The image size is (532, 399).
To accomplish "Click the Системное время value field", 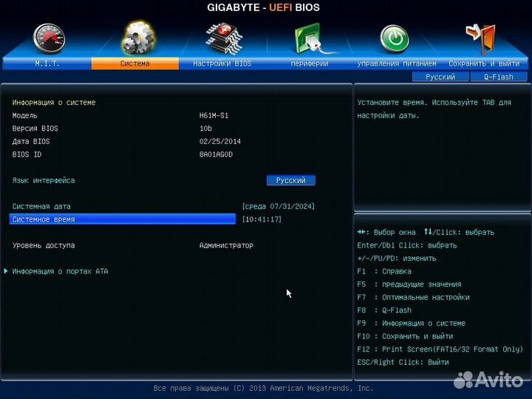I will pos(262,219).
